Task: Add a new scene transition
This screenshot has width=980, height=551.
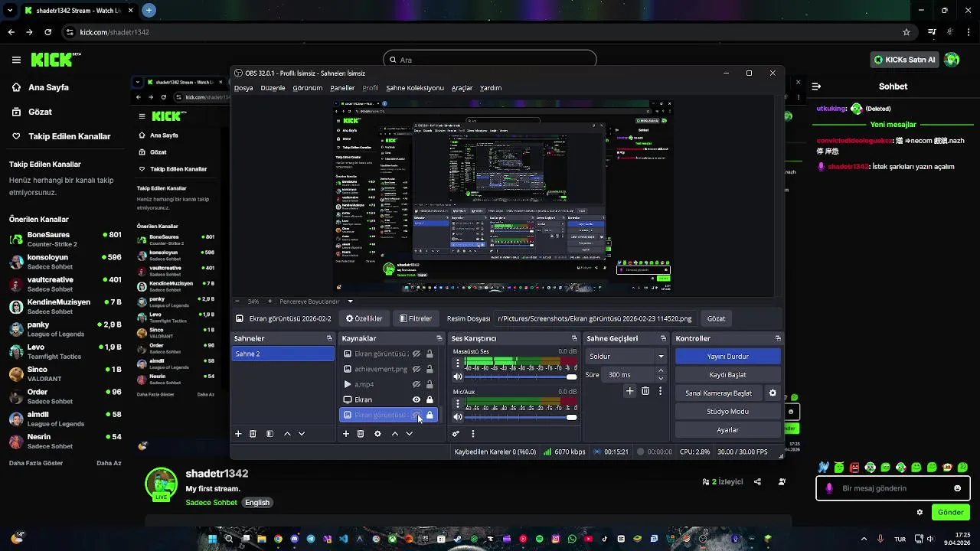Action: tap(630, 391)
